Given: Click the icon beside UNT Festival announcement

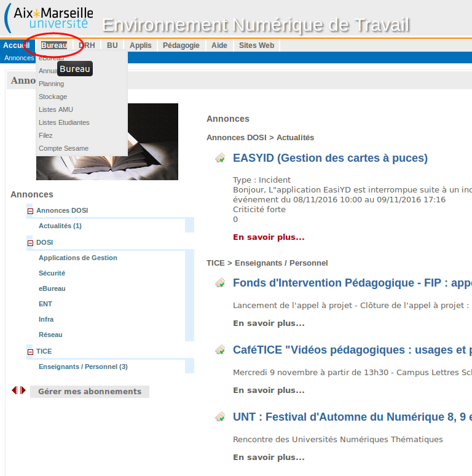Looking at the screenshot, I should 220,417.
